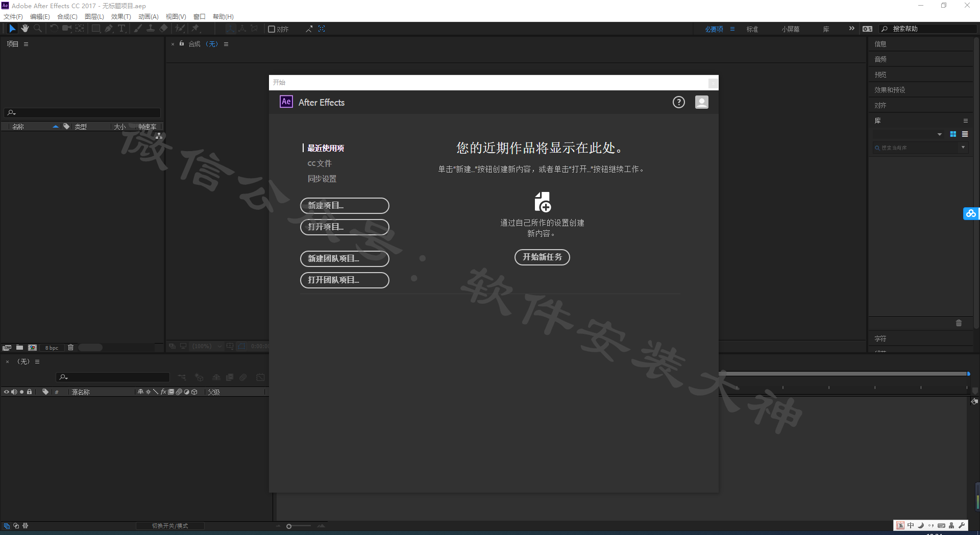
Task: Create a new folder in Project panel
Action: pos(19,348)
